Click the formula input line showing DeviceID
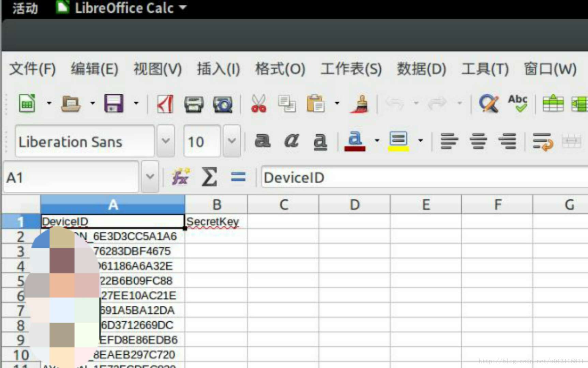 424,177
